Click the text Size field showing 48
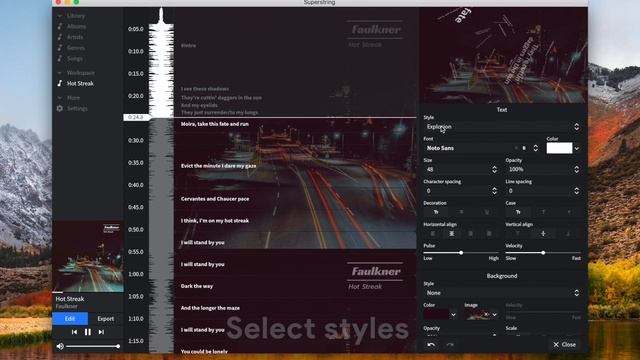Image resolution: width=640 pixels, height=360 pixels. pos(457,169)
